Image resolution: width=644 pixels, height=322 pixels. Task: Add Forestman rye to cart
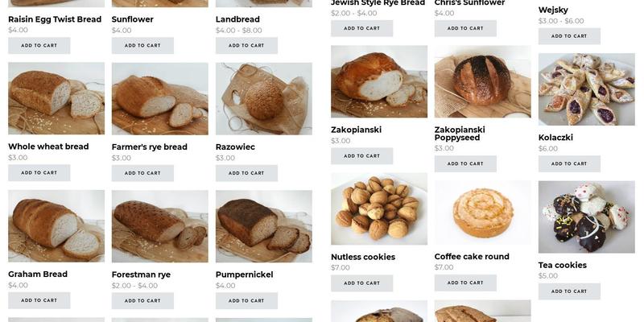(x=142, y=300)
